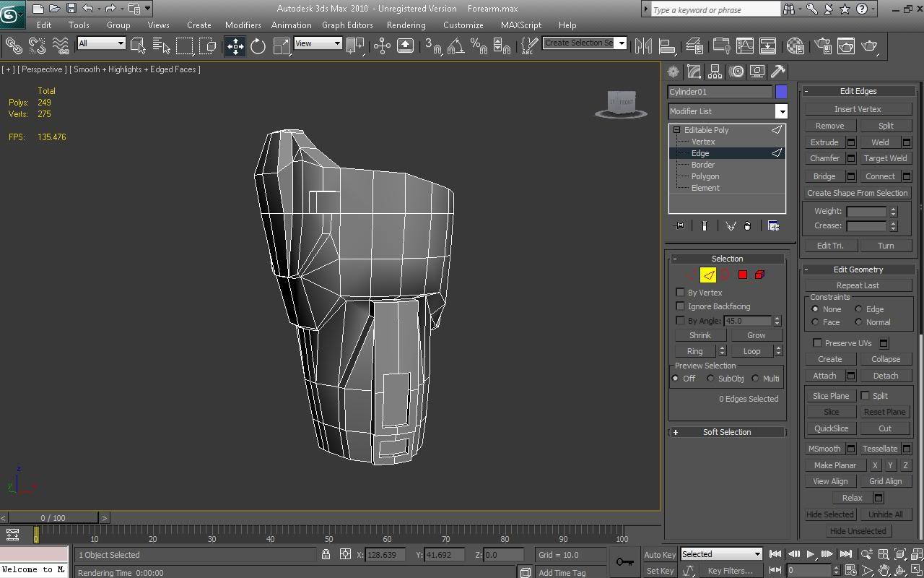Click the Chamfer button
Viewport: 924px width, 578px height.
(x=824, y=158)
